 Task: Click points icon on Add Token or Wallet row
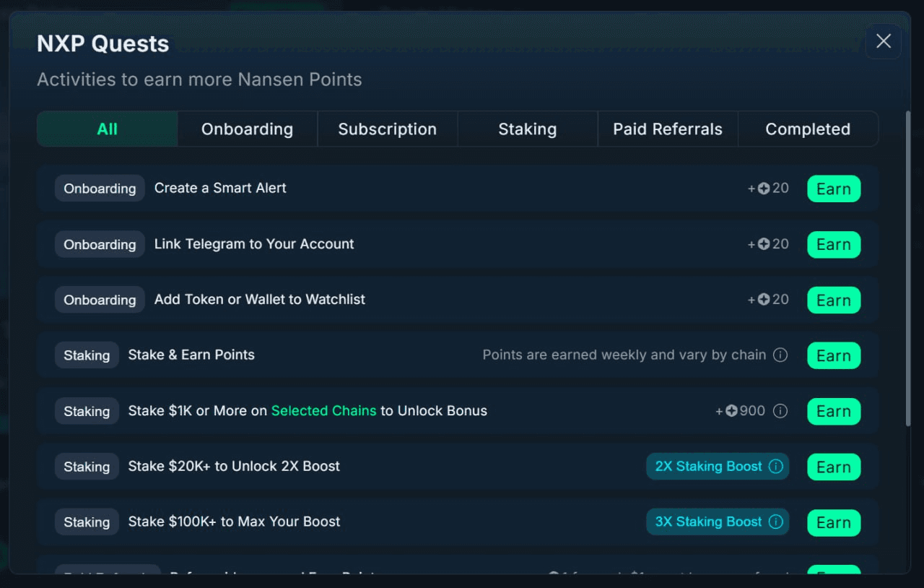[x=764, y=300]
